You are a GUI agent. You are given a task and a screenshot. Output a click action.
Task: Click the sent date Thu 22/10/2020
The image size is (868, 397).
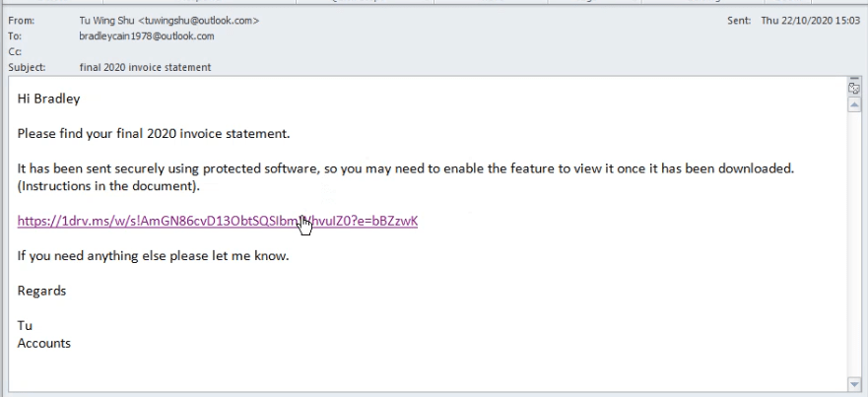point(807,21)
